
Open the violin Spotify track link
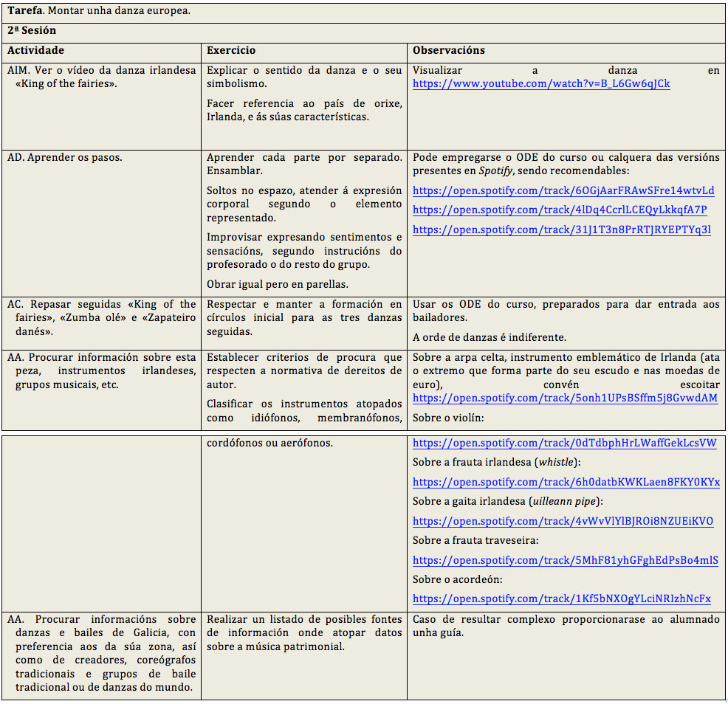(565, 444)
